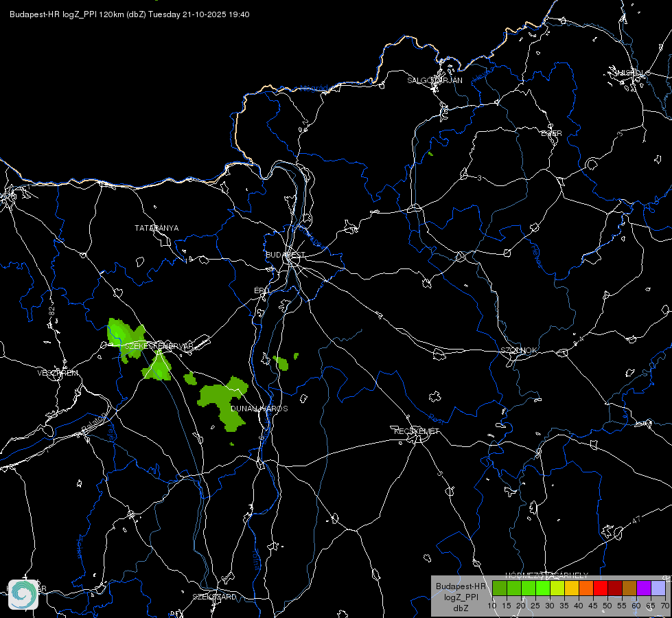Select the TATABANYA city label
672x618 pixels.
point(157,228)
